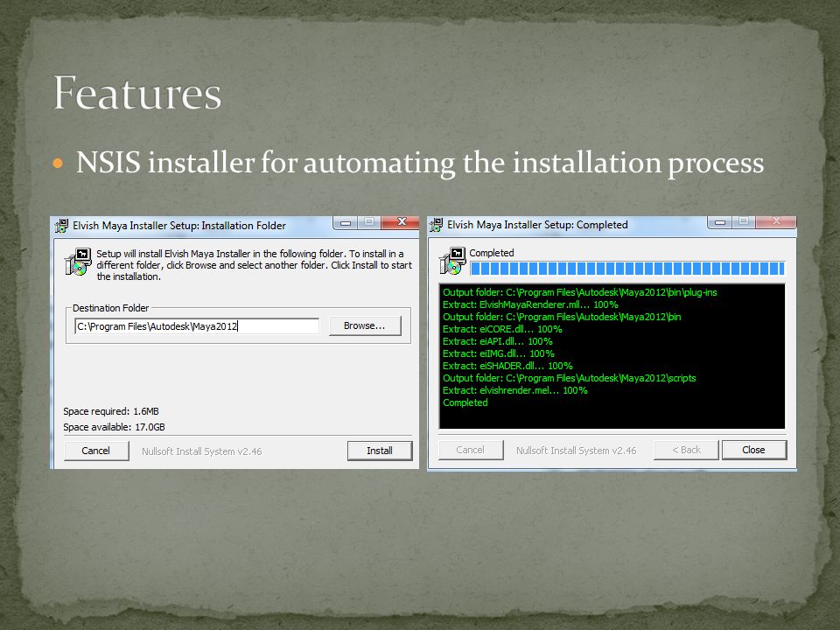Click the 'Features' slide heading
The height and width of the screenshot is (630, 840).
[137, 93]
